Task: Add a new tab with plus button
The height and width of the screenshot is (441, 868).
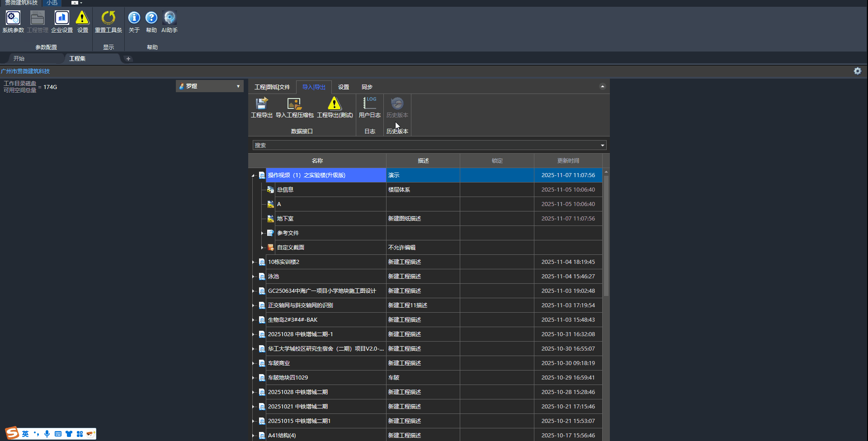Action: tap(128, 59)
